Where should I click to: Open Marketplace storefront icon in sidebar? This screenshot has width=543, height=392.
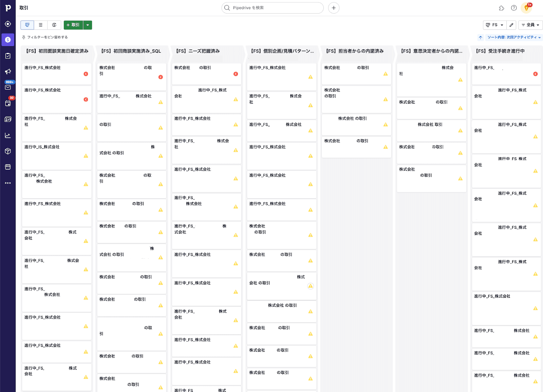8,167
